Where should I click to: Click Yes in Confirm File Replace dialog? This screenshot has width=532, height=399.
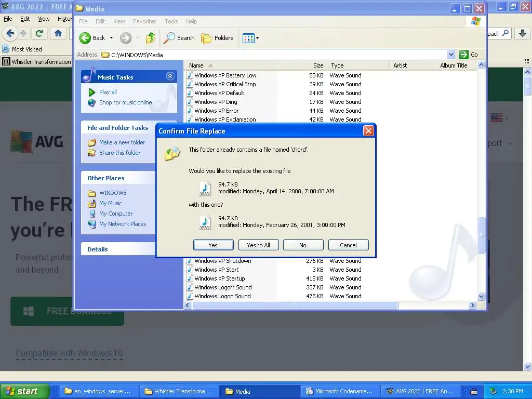213,245
